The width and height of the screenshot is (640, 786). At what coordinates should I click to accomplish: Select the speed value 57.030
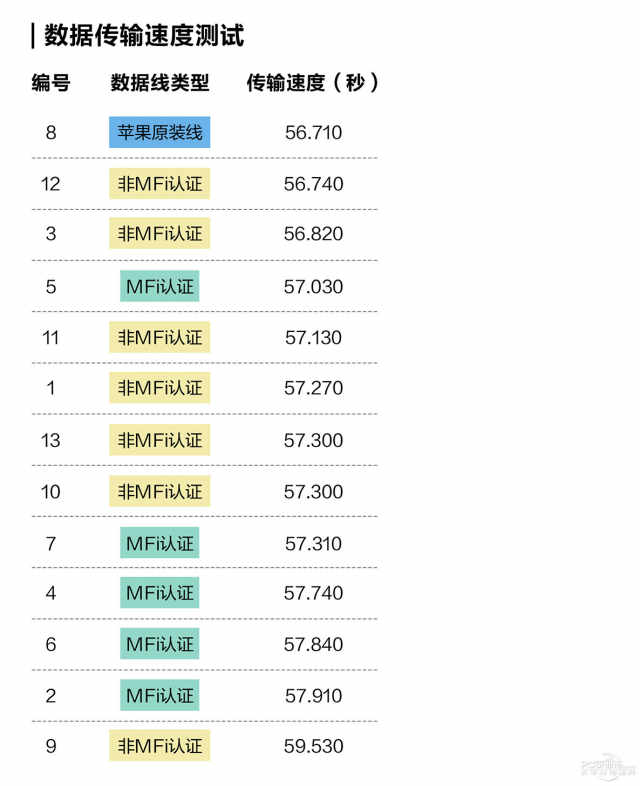[313, 287]
